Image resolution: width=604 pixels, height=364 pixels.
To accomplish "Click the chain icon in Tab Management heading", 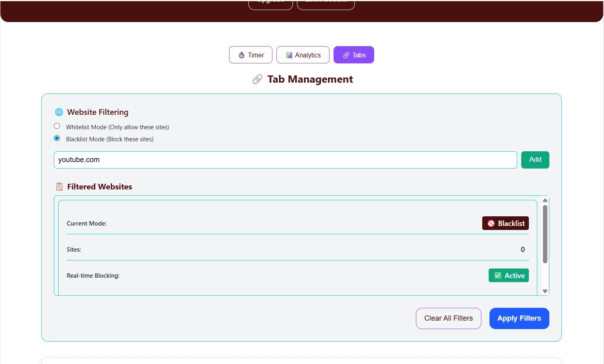I will pos(257,79).
